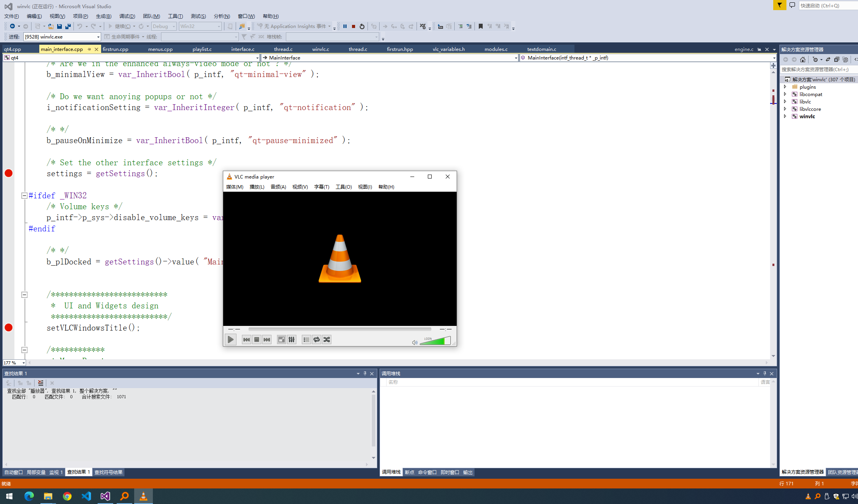
Task: Stop debugging with red square icon
Action: (x=354, y=26)
